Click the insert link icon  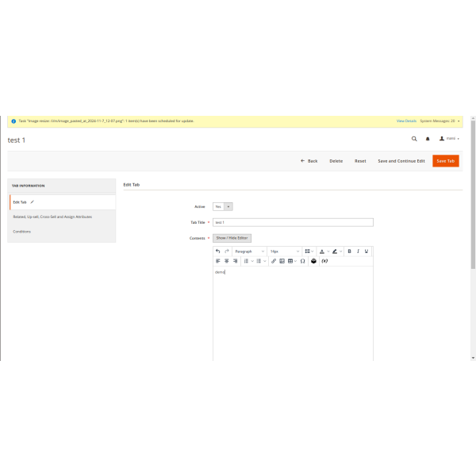(x=274, y=261)
